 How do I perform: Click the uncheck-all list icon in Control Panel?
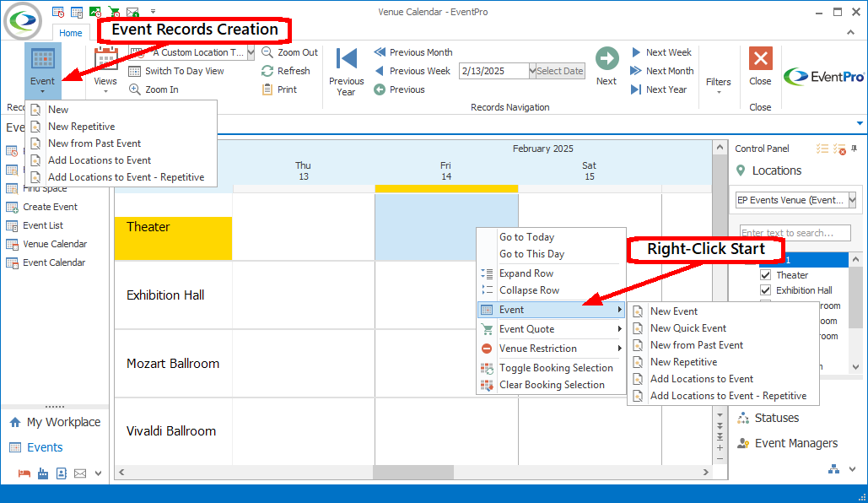(839, 149)
